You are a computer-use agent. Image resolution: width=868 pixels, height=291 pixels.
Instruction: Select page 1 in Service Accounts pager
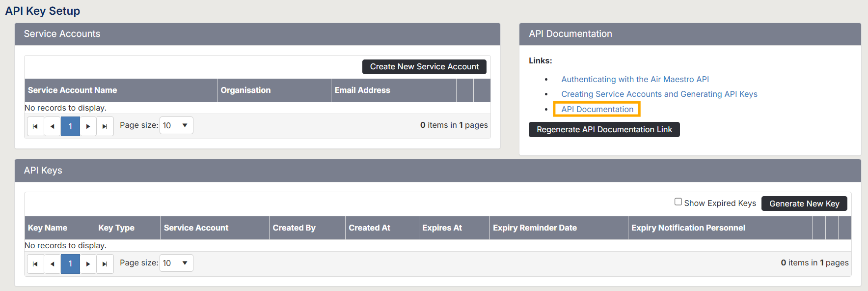click(70, 126)
